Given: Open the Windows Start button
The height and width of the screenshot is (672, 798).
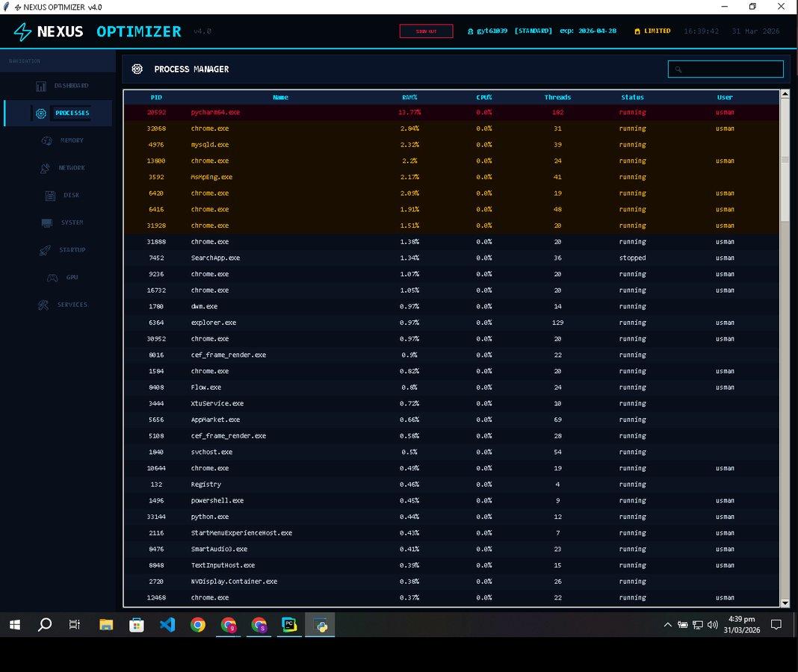Looking at the screenshot, I should pos(15,624).
